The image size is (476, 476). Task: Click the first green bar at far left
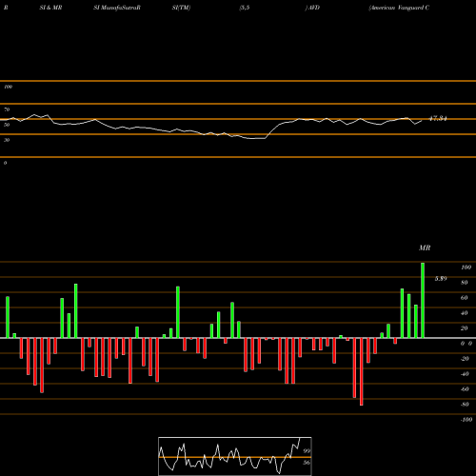coord(8,317)
